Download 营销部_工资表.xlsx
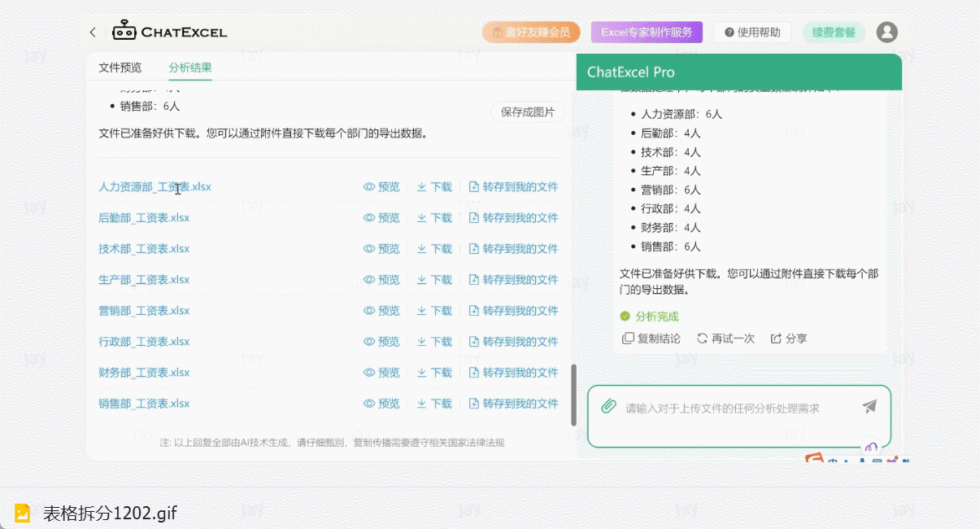The width and height of the screenshot is (980, 529). pos(434,311)
